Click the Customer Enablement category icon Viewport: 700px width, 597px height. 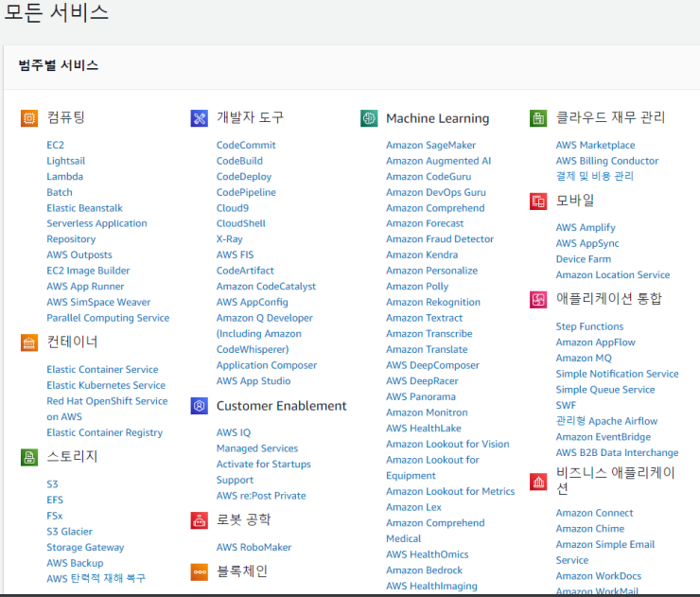click(x=199, y=406)
